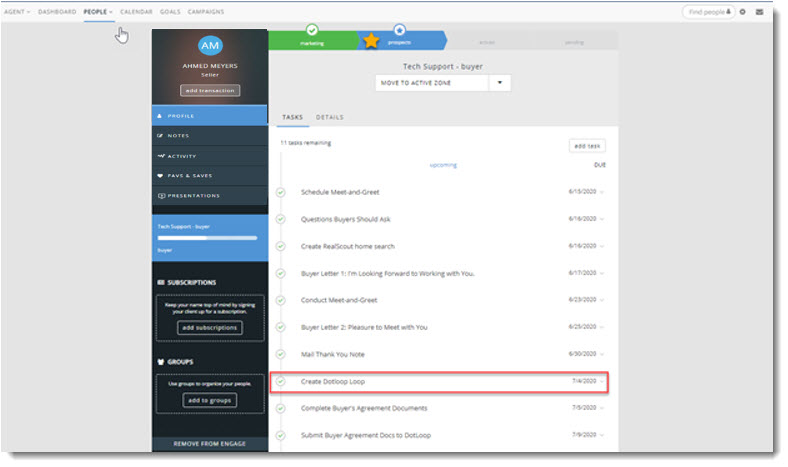Screen dimensions: 788x467
Task: Click the upcoming link
Action: pos(443,165)
